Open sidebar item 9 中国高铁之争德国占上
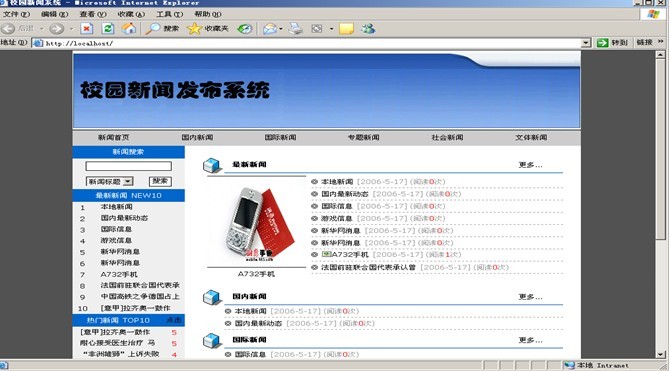Screen dimensions: 669x371 pos(140,296)
